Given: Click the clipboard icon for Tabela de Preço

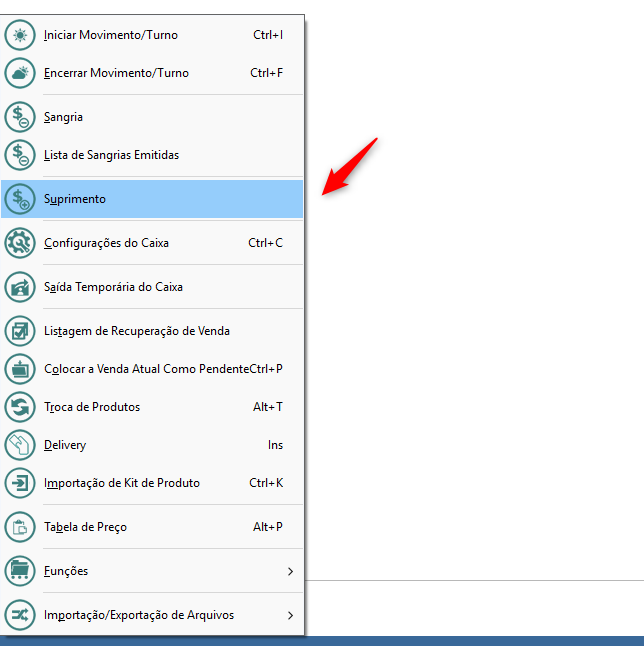Looking at the screenshot, I should pyautogui.click(x=20, y=527).
